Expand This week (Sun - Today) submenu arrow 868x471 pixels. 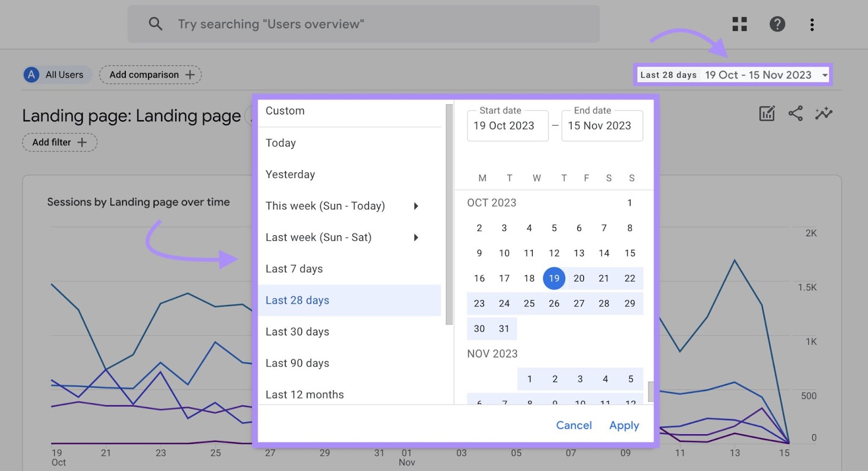416,206
